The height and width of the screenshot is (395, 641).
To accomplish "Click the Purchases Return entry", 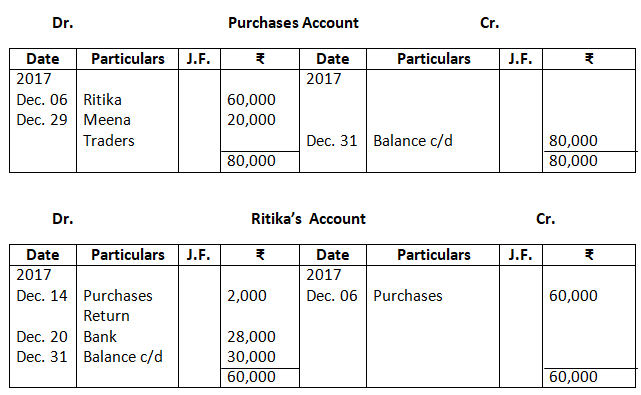I will pos(118,305).
